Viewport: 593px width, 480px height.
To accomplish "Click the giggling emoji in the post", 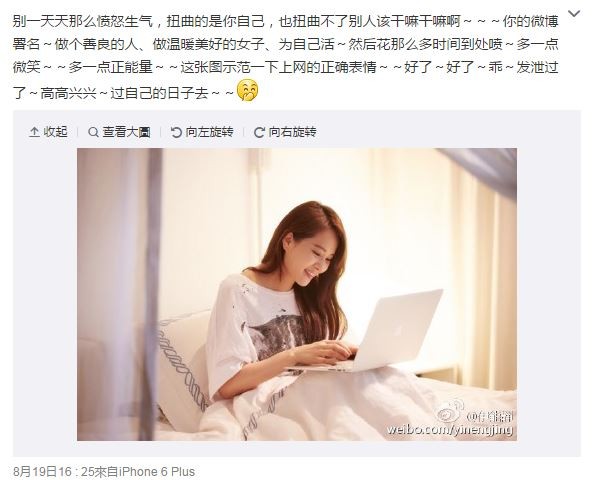I will click(247, 91).
